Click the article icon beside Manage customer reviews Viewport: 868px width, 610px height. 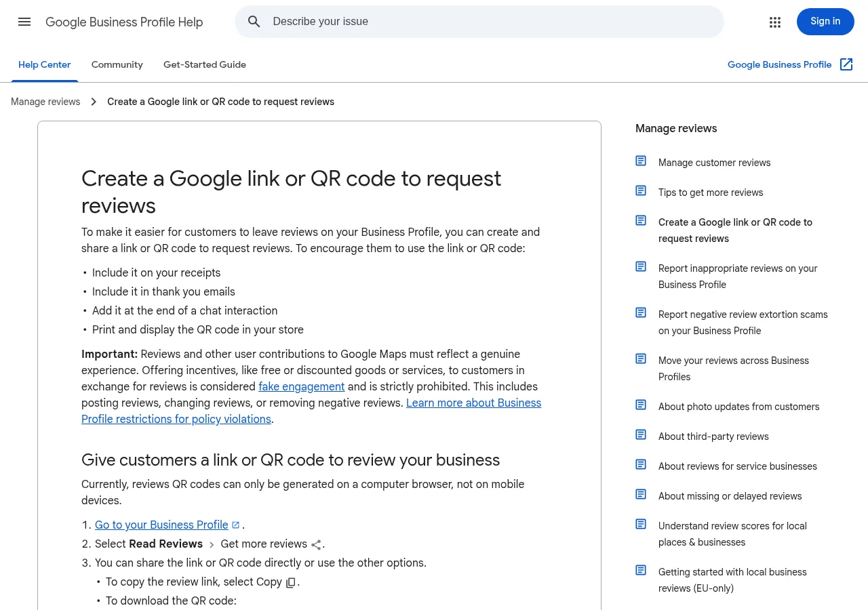click(x=641, y=161)
